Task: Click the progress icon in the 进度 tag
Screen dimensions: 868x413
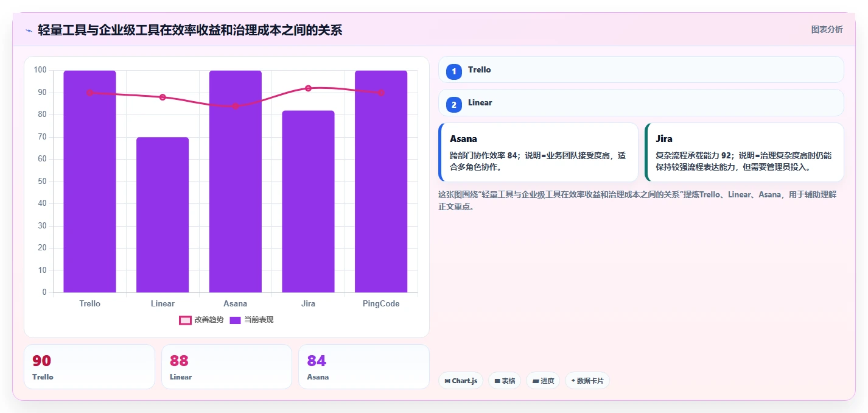Action: click(536, 381)
